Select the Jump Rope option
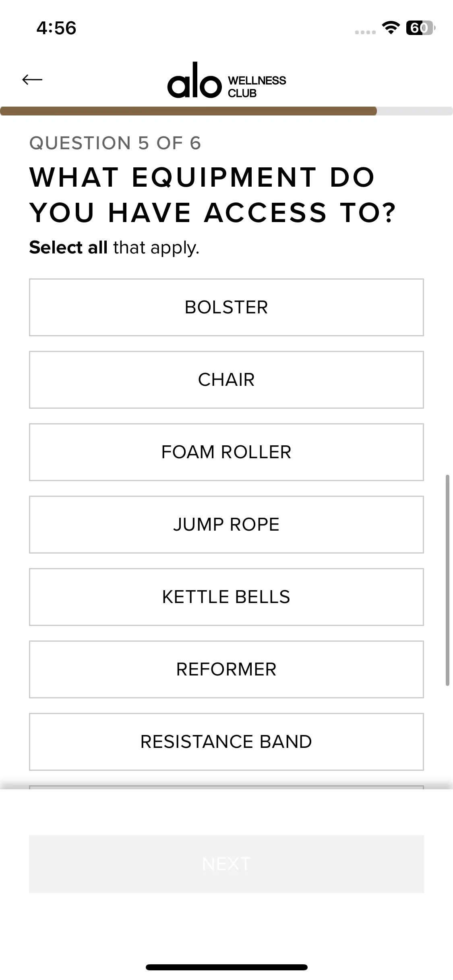This screenshot has width=453, height=980. (x=226, y=525)
